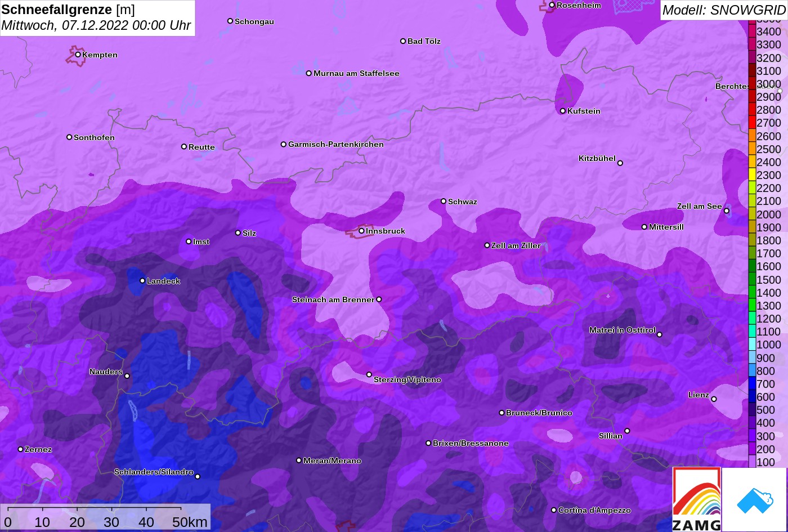Click the Reutte marker dot
This screenshot has width=788, height=532.
184,146
